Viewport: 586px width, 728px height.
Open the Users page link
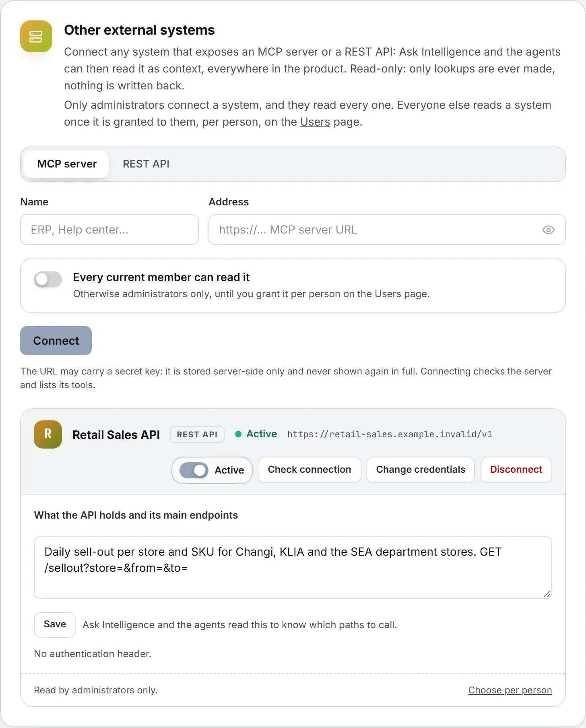pos(315,122)
